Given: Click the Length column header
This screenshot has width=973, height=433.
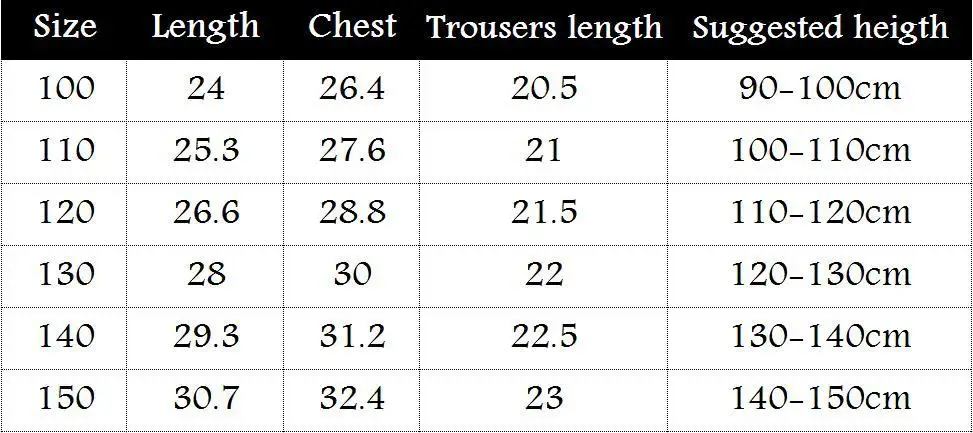Looking at the screenshot, I should coord(206,27).
